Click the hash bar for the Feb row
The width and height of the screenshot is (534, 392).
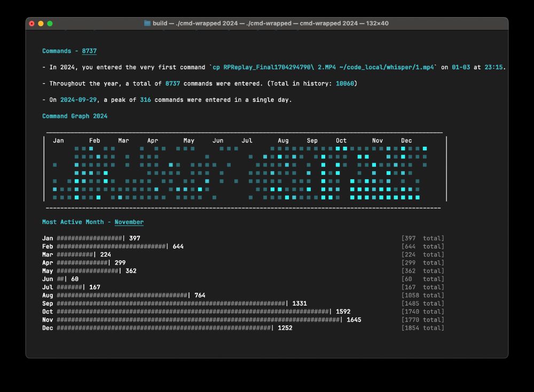[x=112, y=246]
